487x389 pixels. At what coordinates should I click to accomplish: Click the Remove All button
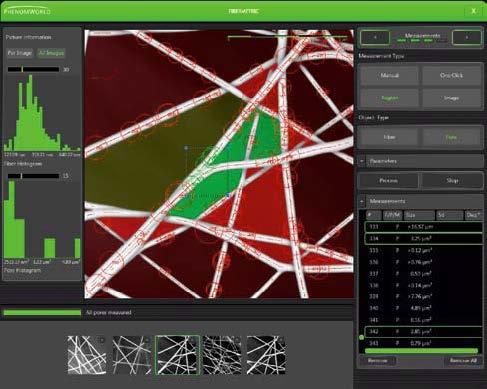tap(463, 361)
